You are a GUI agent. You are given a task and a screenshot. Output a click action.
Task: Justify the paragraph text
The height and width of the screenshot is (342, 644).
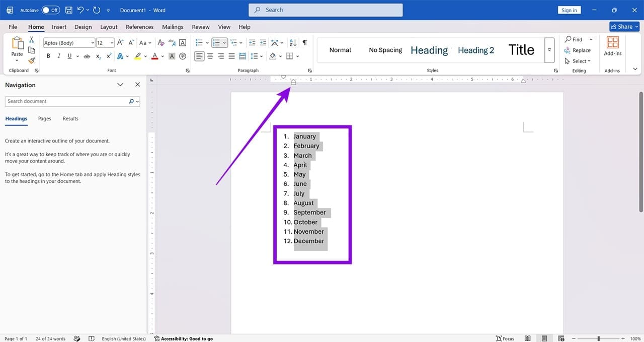click(x=231, y=56)
